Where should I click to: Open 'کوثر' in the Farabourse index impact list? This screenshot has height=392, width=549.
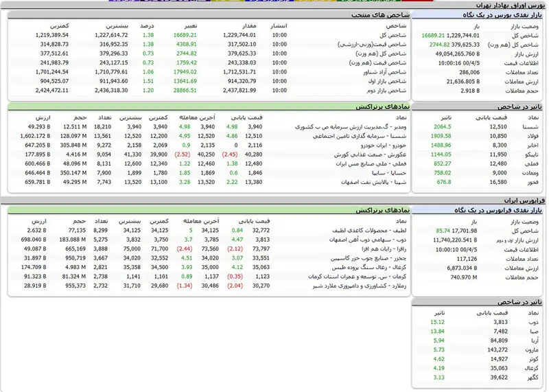534,359
